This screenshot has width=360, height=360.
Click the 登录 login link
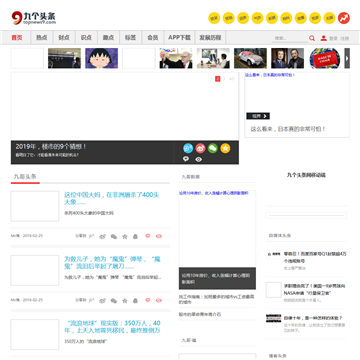click(333, 39)
